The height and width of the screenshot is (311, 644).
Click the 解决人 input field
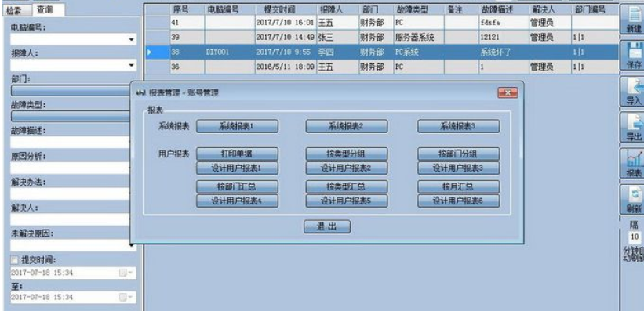(71, 219)
